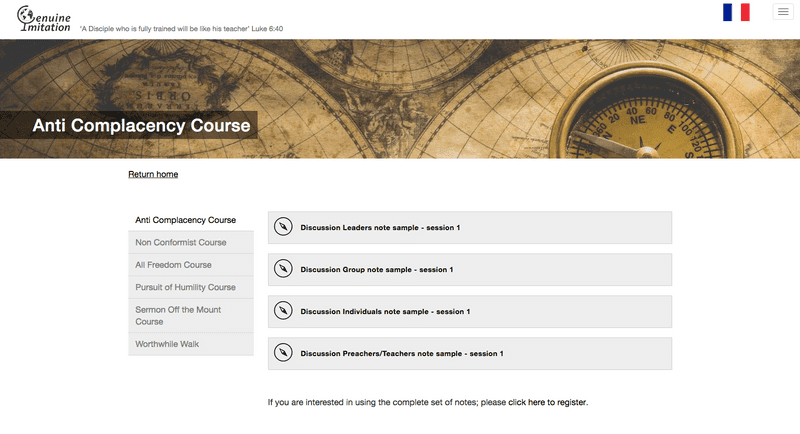
Task: Select Sermon Off the Mount Course tab
Action: pos(178,315)
